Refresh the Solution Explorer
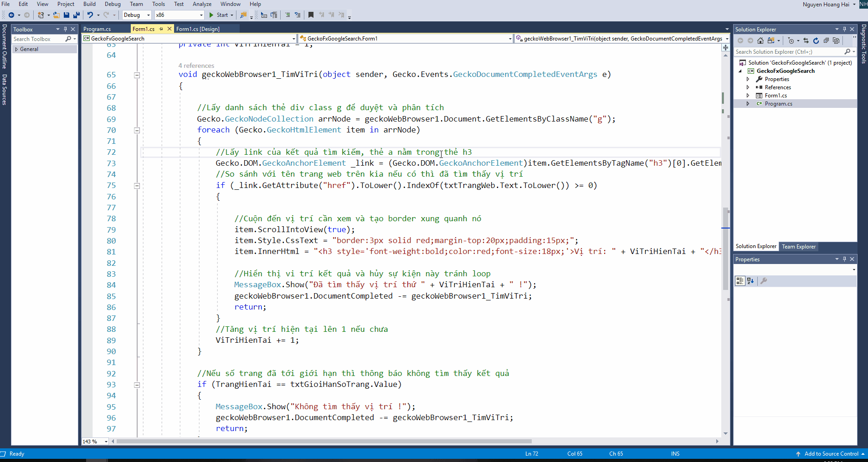The width and height of the screenshot is (868, 462). [816, 41]
